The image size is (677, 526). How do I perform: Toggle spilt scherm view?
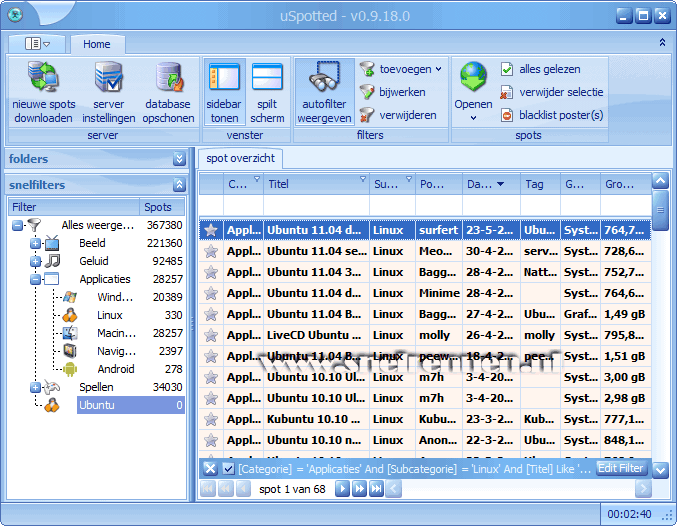(267, 92)
